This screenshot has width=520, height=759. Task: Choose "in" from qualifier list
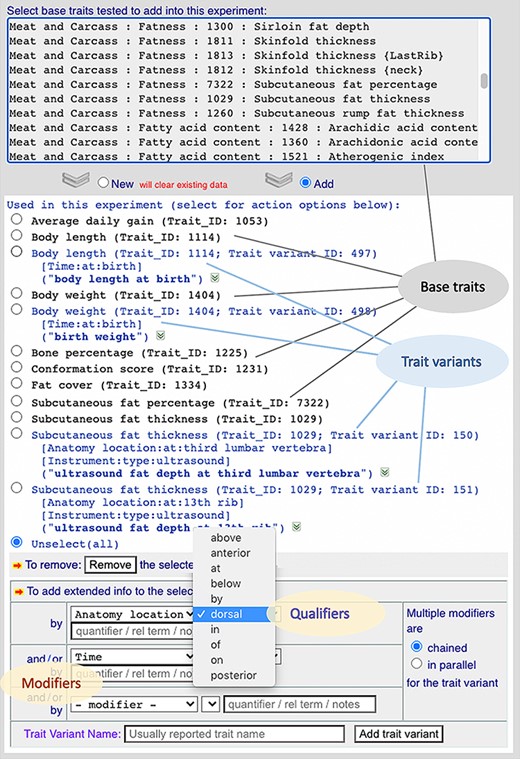click(234, 629)
